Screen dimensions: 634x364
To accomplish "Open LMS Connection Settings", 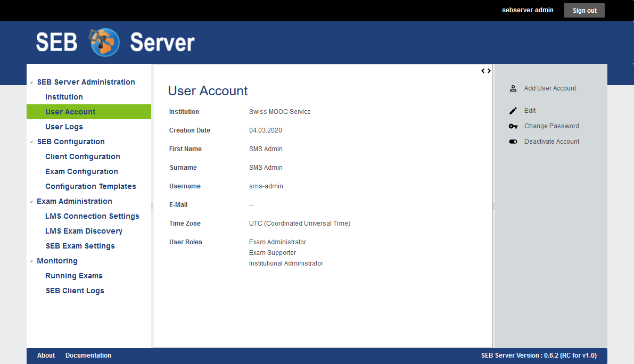I will pyautogui.click(x=92, y=216).
